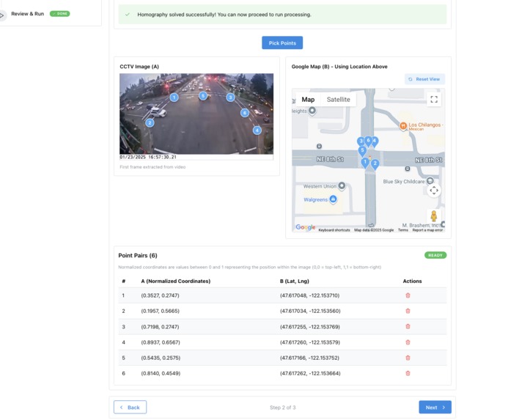The image size is (508, 420).
Task: Click the CCTV image frame thumbnail
Action: (196, 117)
